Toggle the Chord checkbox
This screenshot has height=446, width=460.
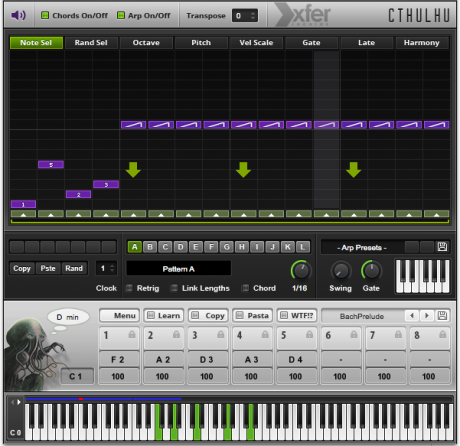point(245,288)
